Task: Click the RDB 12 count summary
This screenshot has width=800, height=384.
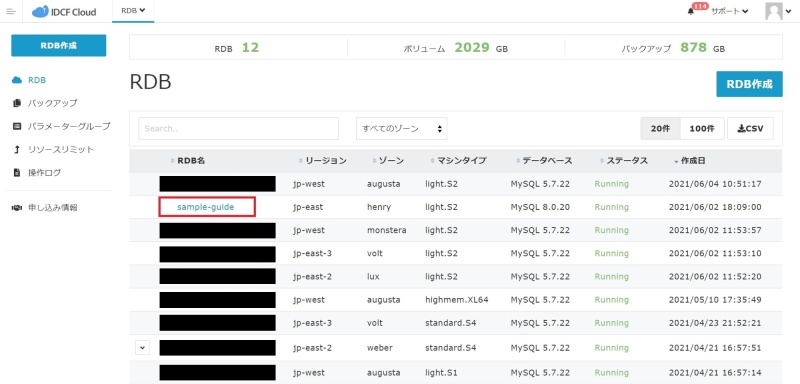Action: (x=237, y=48)
